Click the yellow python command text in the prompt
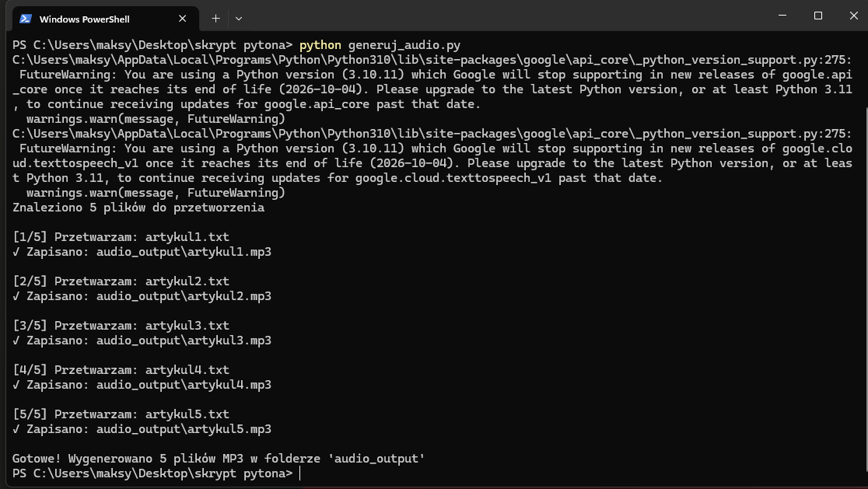The image size is (868, 489). click(x=321, y=44)
